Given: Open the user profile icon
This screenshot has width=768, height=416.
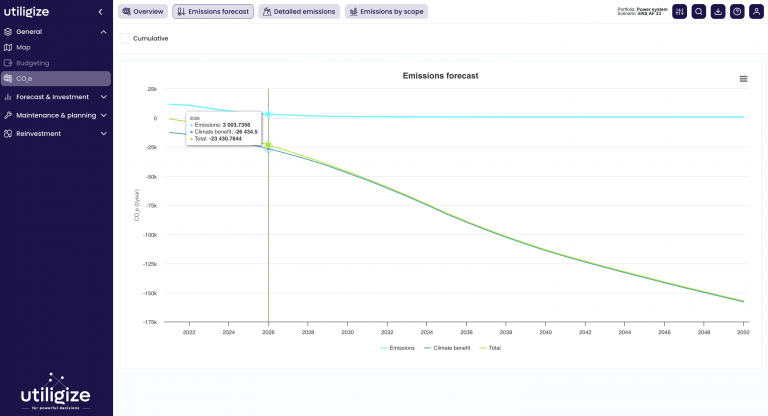Looking at the screenshot, I should click(756, 12).
